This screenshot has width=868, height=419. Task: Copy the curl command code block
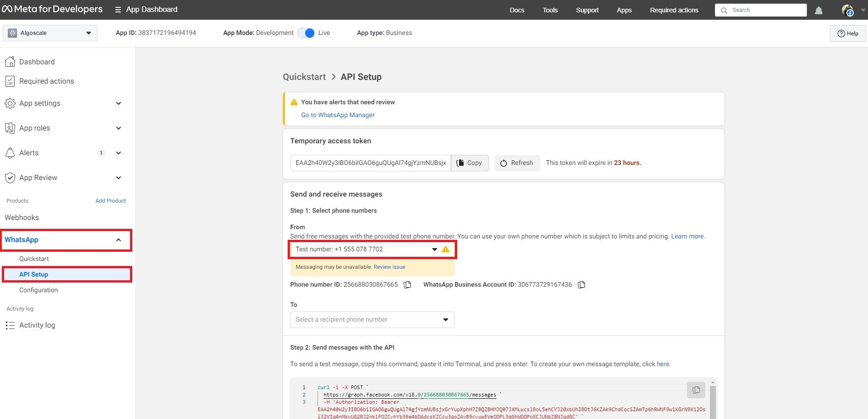[696, 390]
